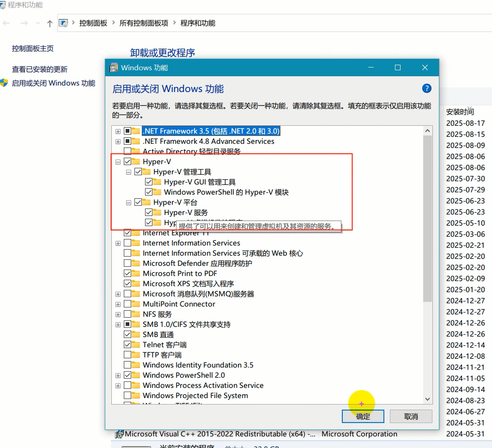Screen dimensions: 492x448
Task: Click folder icon of Windows PowerShell 的 Hyper-V 模块
Action: point(157,192)
